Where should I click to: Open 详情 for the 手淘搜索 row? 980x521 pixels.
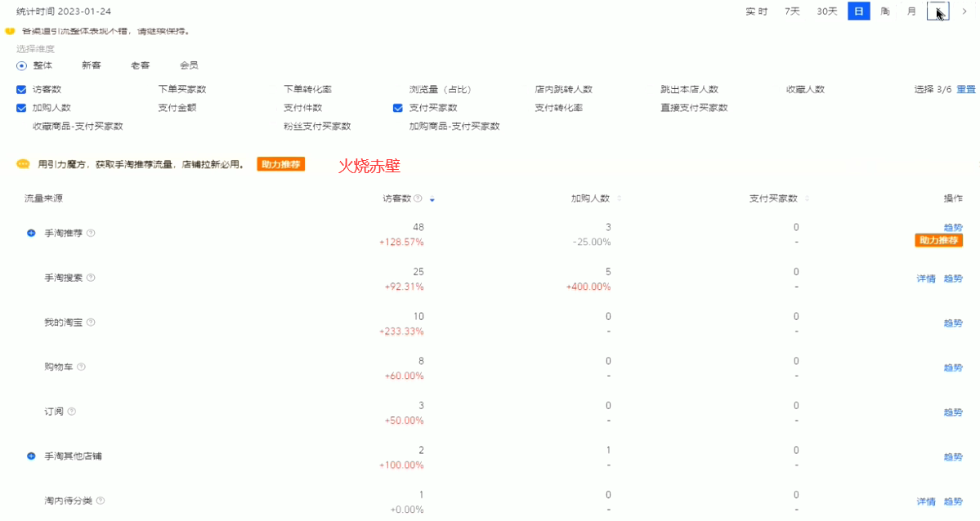[x=926, y=278]
